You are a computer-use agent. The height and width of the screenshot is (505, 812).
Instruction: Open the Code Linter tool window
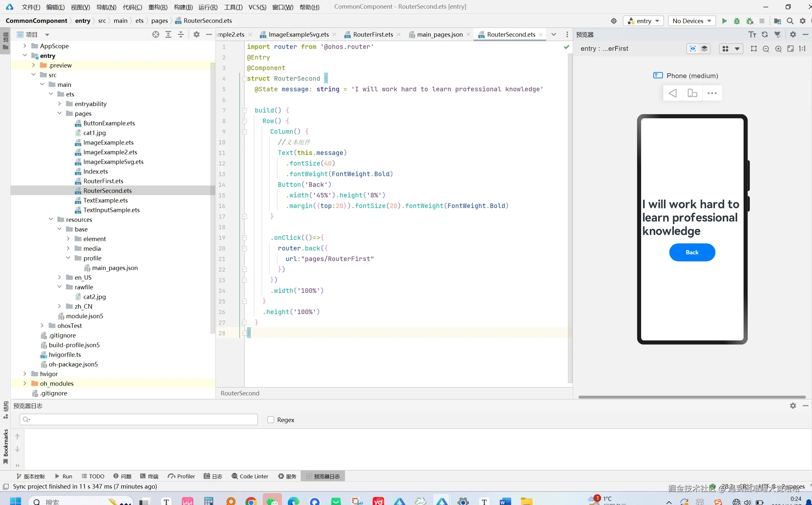pyautogui.click(x=250, y=476)
